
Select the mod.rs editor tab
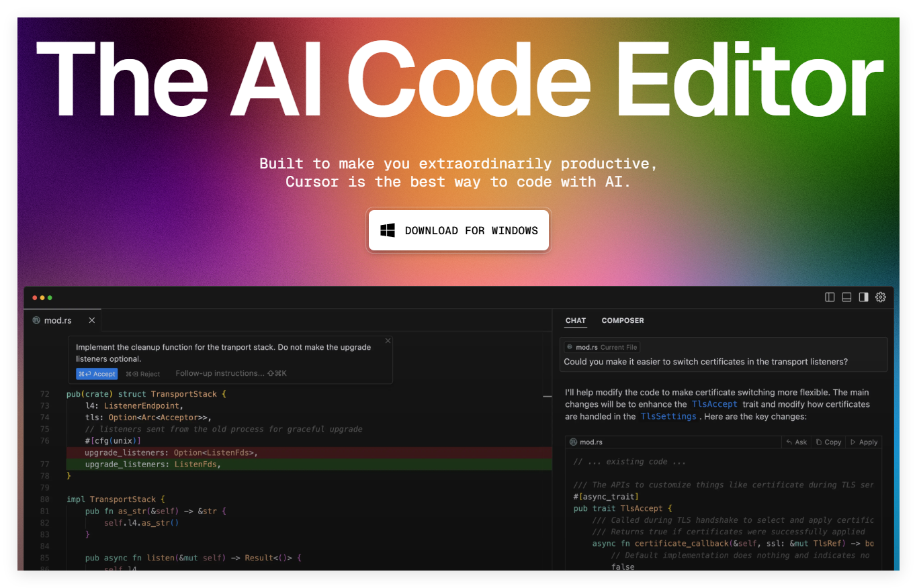62,320
